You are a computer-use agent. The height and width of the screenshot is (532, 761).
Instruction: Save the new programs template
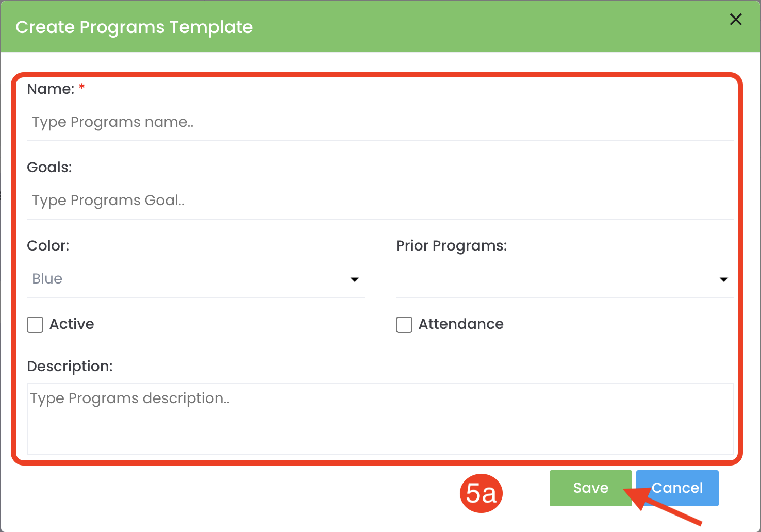(590, 488)
